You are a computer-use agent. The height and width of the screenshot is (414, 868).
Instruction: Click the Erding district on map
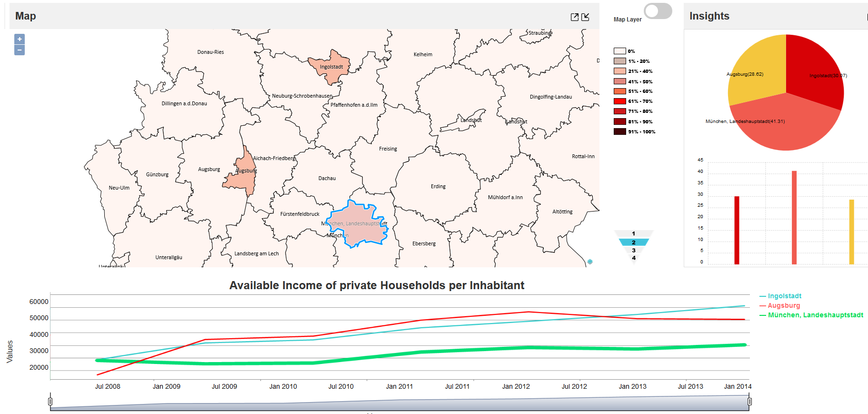[438, 187]
